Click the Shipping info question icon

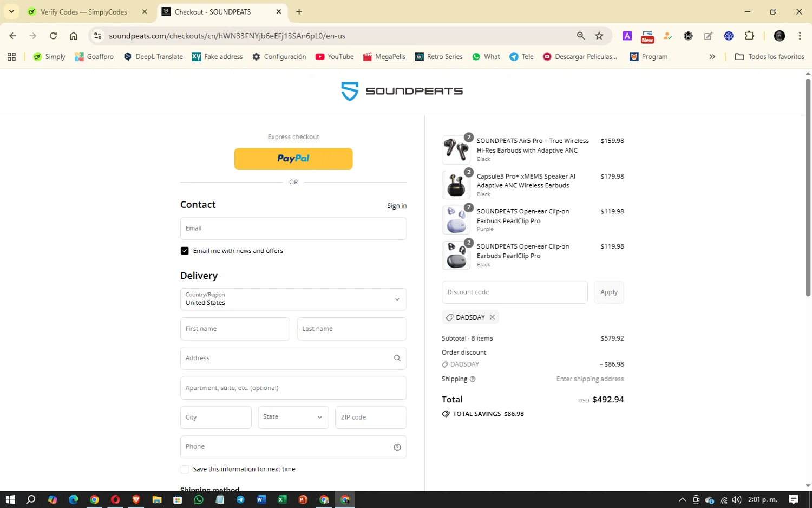pos(473,379)
